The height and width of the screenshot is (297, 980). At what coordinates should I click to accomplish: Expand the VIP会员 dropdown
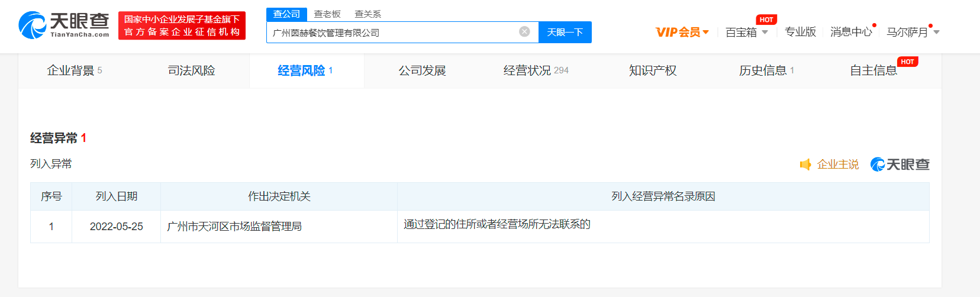coord(682,32)
